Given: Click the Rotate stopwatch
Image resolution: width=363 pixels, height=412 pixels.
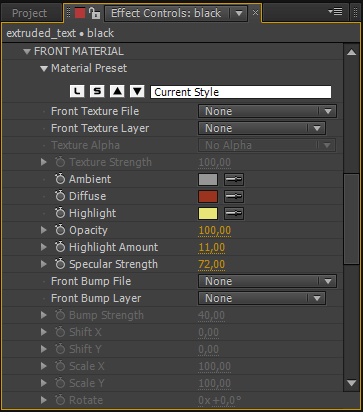Looking at the screenshot, I should click(x=60, y=400).
